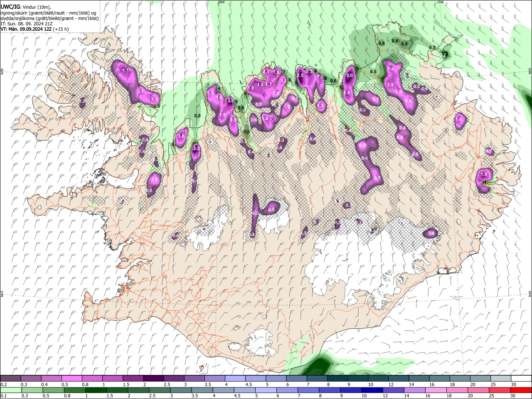Click the '0.1' label in the lower legend
Viewport: 532px width, 399px height.
coord(3,396)
